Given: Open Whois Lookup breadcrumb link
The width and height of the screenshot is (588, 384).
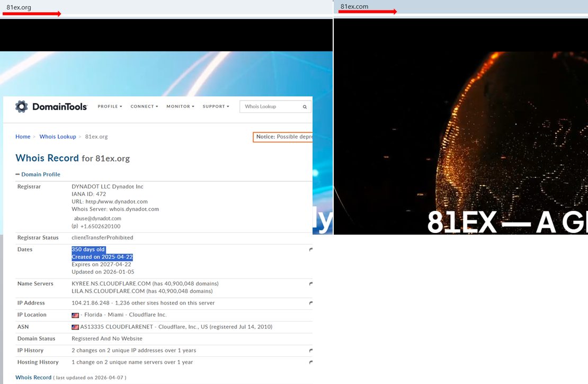Looking at the screenshot, I should 58,137.
